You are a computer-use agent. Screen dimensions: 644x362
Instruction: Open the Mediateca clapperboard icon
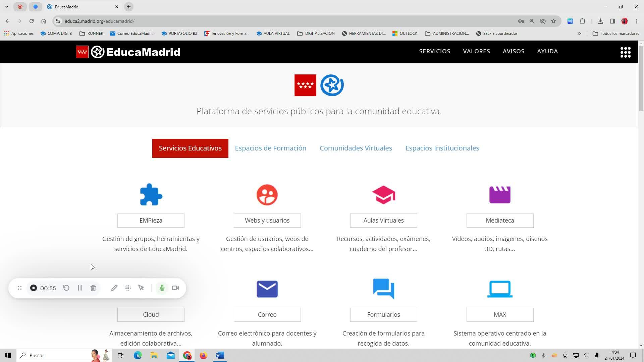(x=500, y=195)
